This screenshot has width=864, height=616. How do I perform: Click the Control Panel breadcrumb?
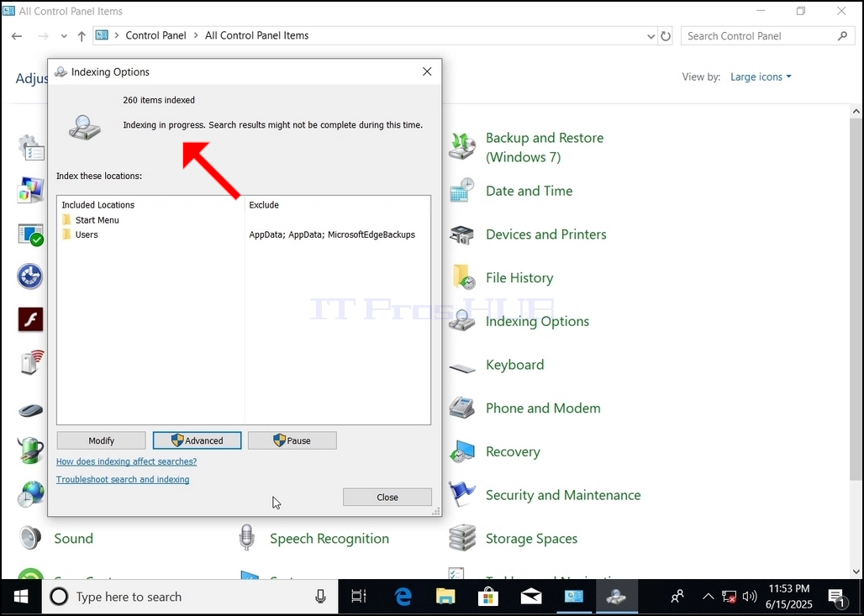156,35
